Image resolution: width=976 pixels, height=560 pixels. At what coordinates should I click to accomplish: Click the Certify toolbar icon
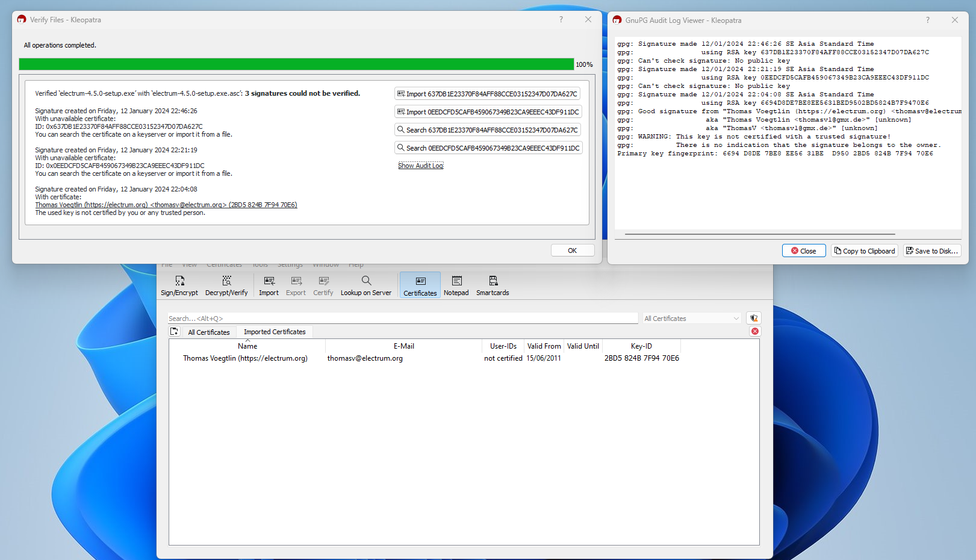pos(323,285)
